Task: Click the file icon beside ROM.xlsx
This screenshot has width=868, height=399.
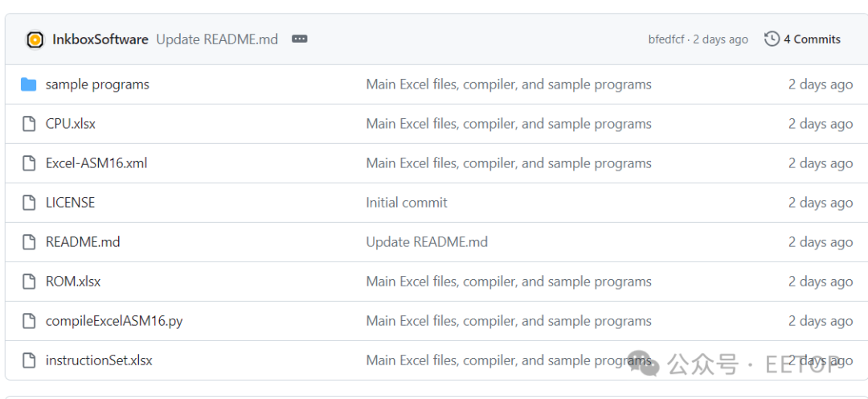Action: tap(29, 282)
